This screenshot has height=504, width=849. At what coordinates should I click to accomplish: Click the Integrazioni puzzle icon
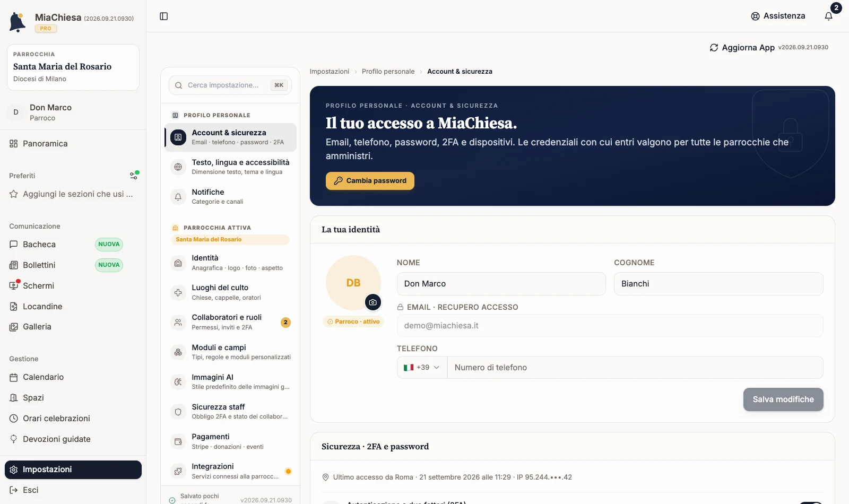click(178, 471)
